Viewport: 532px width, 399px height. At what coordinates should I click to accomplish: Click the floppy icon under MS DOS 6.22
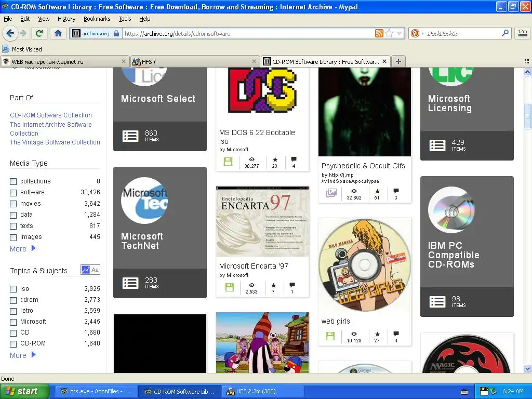pos(228,162)
